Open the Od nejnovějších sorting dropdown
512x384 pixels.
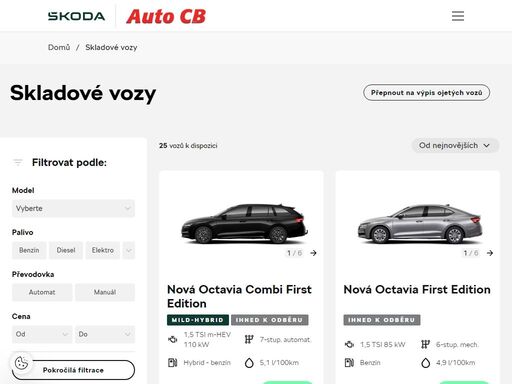(455, 145)
